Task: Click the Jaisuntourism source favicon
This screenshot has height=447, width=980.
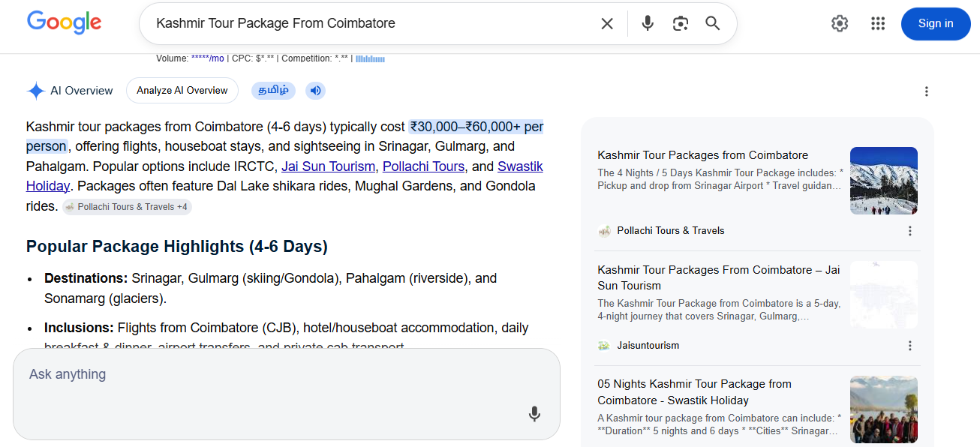Action: coord(604,346)
